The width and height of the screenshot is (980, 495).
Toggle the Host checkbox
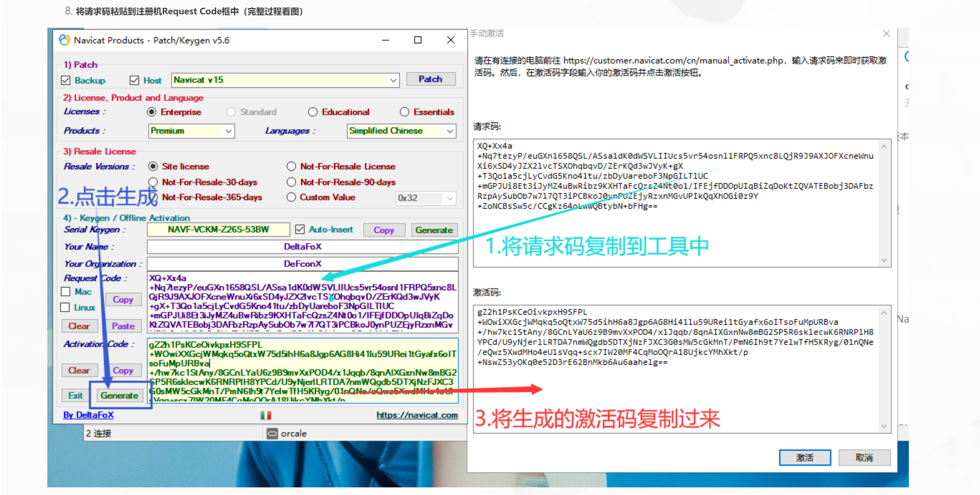[x=134, y=80]
